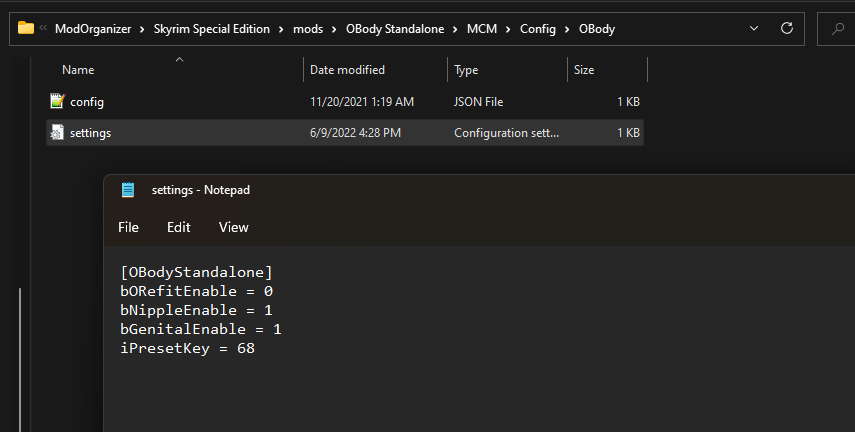Jump to the mods folder breadcrumb
855x432 pixels.
coord(308,29)
